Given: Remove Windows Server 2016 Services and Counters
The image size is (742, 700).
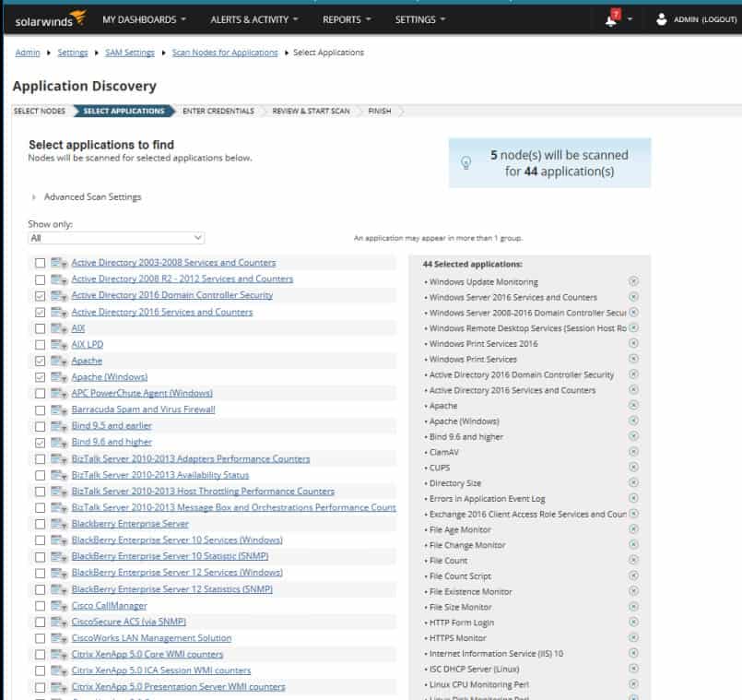Looking at the screenshot, I should 633,297.
